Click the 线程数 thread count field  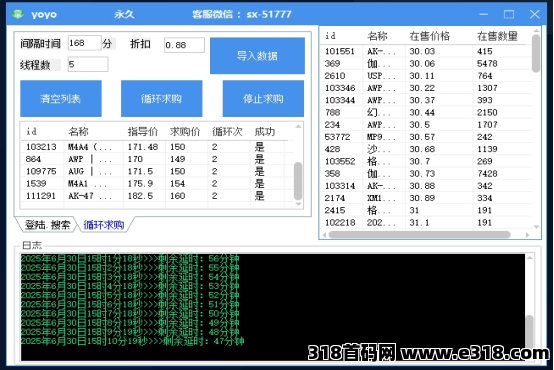88,64
